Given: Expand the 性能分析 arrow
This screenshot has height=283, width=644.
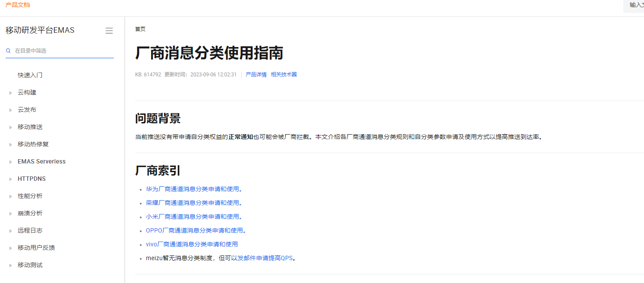Looking at the screenshot, I should (10, 196).
